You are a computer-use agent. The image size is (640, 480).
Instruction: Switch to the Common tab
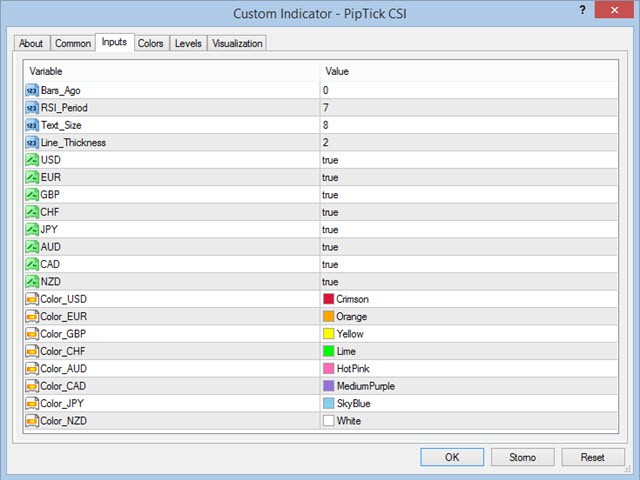click(73, 43)
